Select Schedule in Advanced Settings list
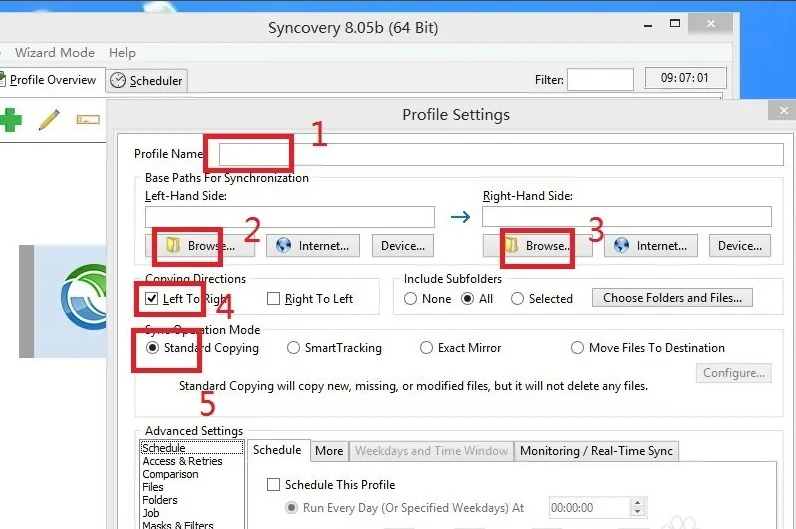This screenshot has width=796, height=529. (x=192, y=448)
